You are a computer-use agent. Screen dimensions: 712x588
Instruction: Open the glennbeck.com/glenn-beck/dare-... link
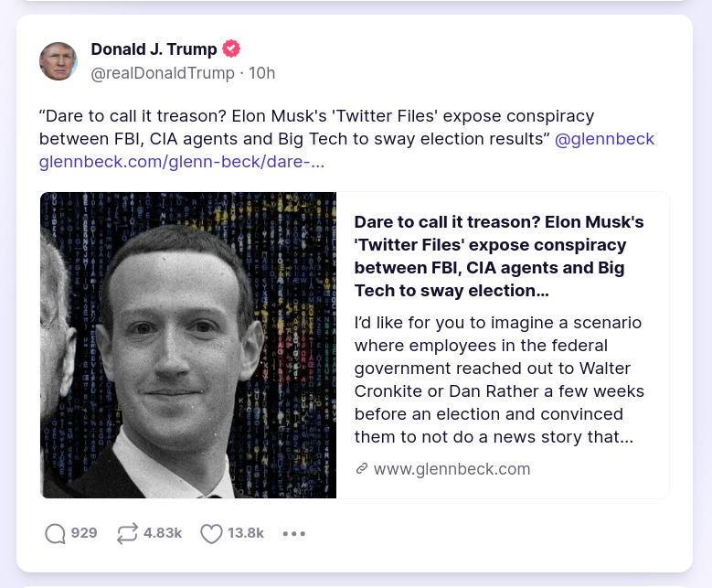pyautogui.click(x=181, y=163)
